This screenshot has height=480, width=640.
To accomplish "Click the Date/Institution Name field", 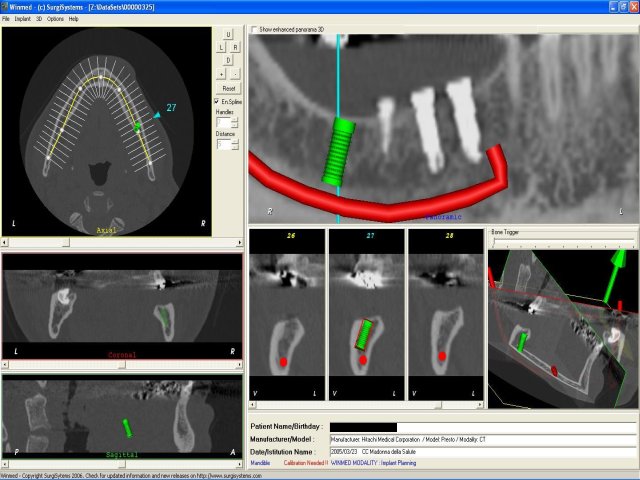I will point(484,452).
